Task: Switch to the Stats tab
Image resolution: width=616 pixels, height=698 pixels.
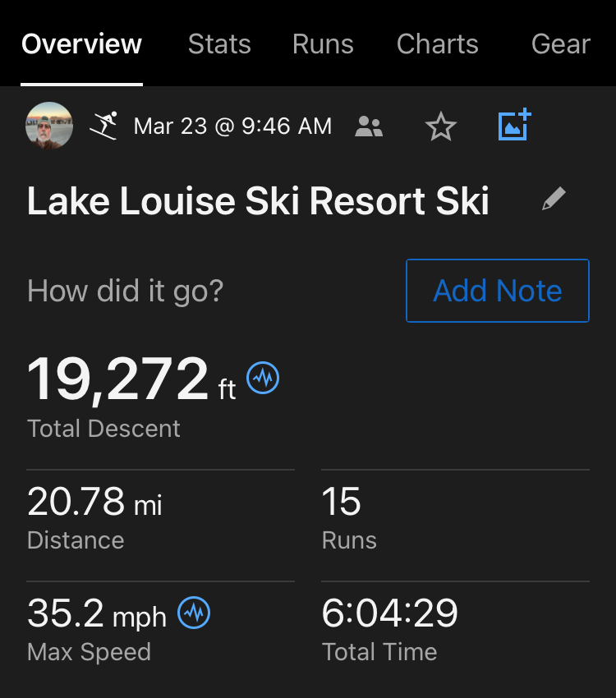Action: point(218,44)
